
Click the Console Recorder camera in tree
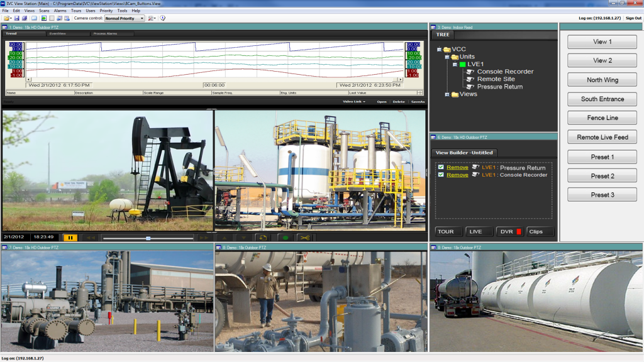point(505,72)
